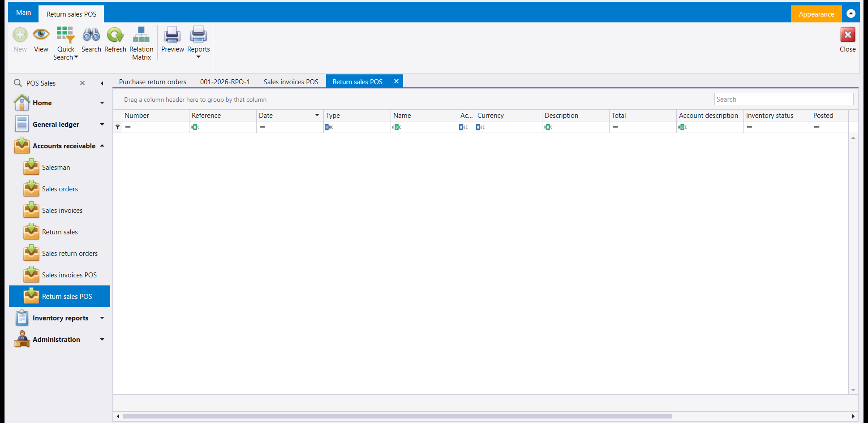This screenshot has width=868, height=423.
Task: Click the horizontal scrollbar thumb
Action: tap(397, 416)
